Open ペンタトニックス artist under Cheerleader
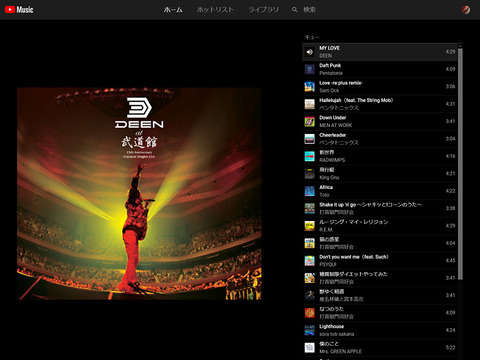This screenshot has width=480, height=360. coord(339,143)
